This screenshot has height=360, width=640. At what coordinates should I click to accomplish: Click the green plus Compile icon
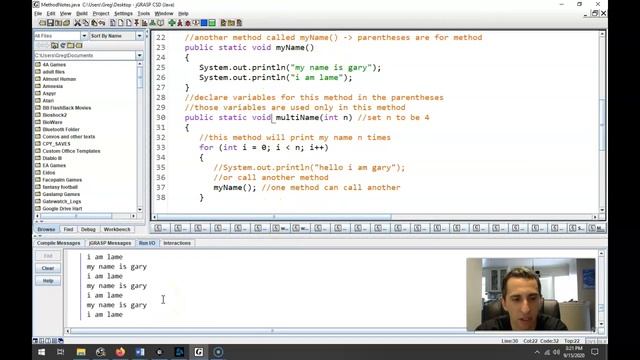172,23
